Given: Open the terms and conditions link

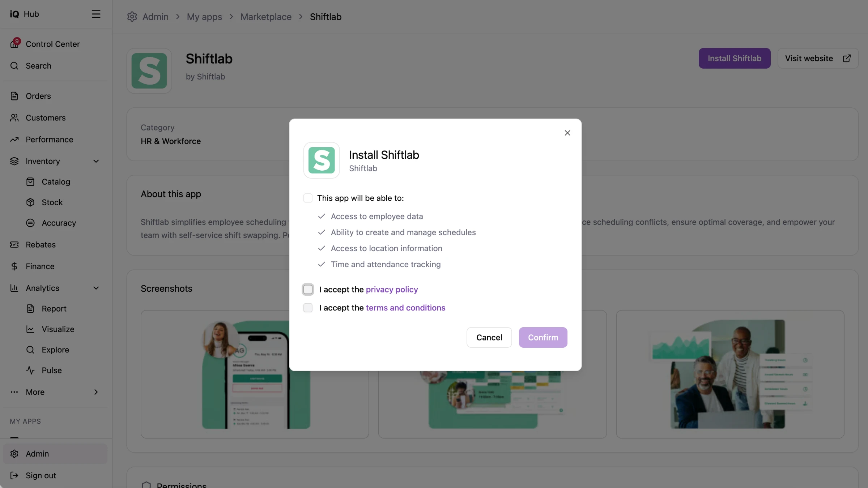Looking at the screenshot, I should [x=405, y=308].
